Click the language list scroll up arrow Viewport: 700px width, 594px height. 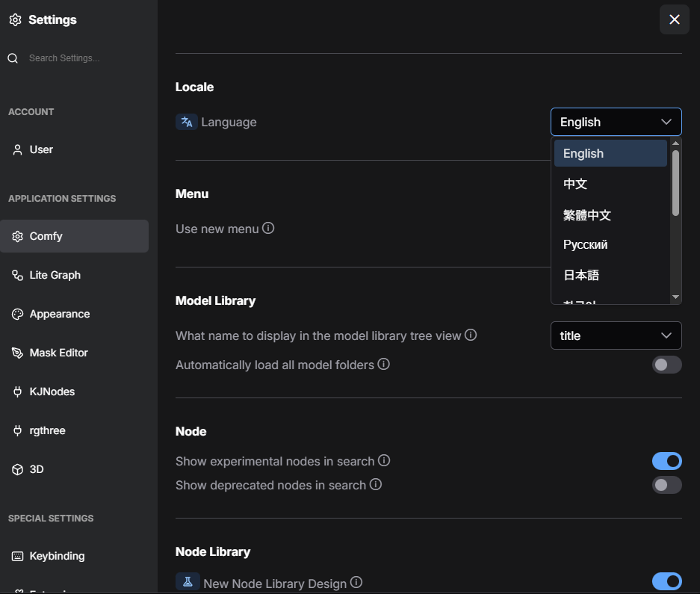[x=675, y=143]
